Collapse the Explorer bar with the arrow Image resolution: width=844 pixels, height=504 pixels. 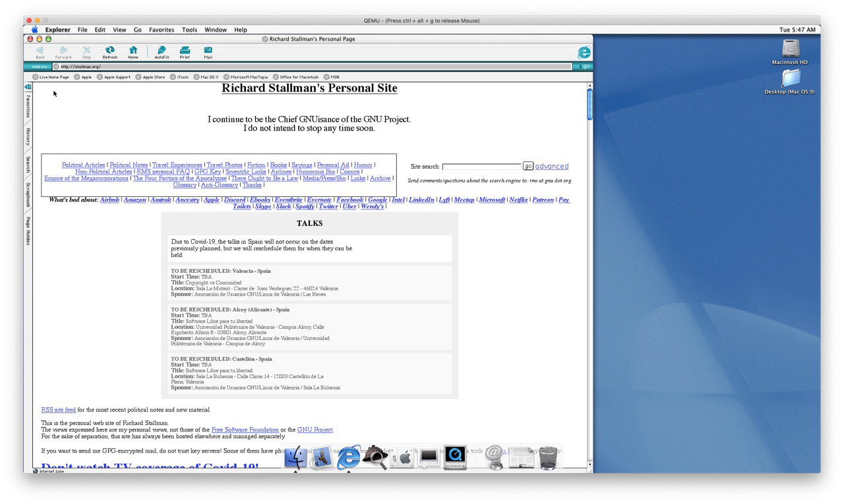tap(28, 87)
